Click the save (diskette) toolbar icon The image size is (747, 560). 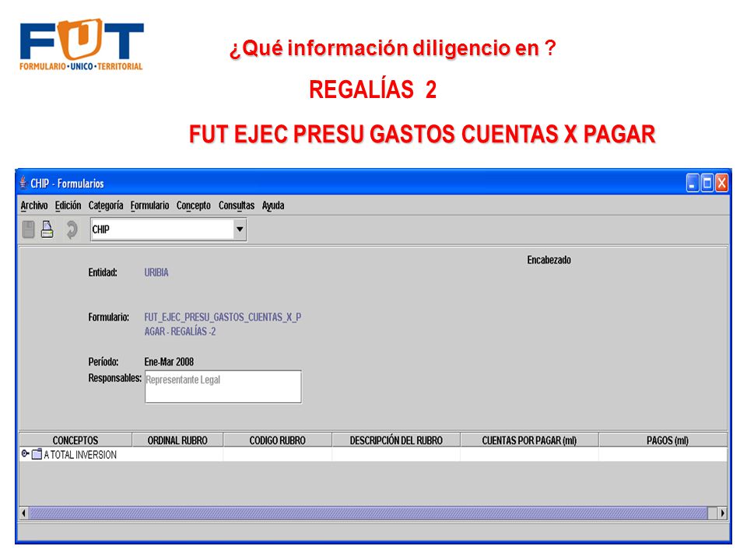click(29, 229)
